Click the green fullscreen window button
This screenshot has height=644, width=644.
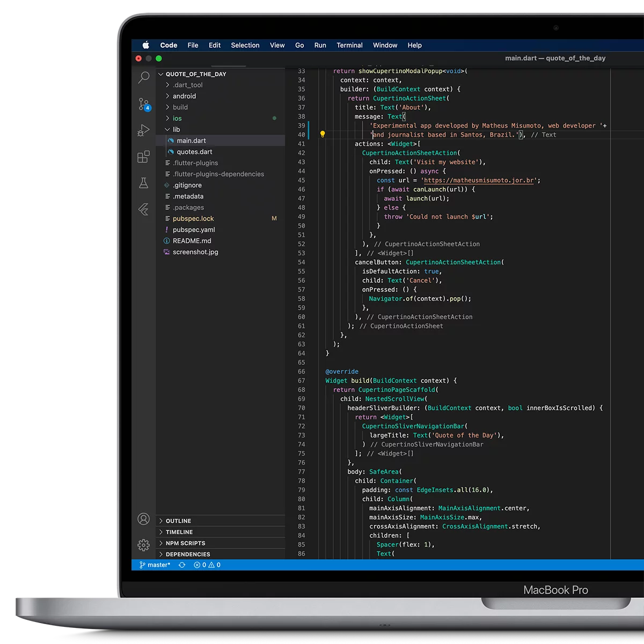coord(159,58)
